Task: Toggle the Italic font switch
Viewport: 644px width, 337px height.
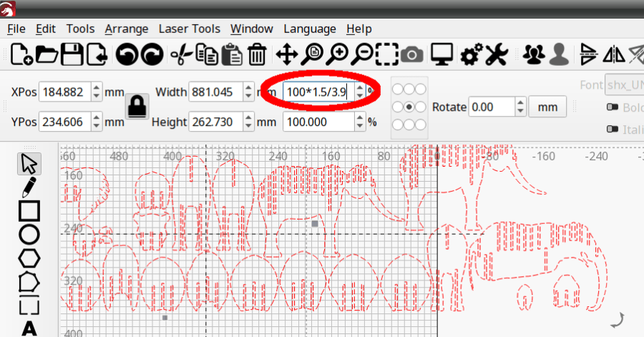Action: [x=613, y=130]
